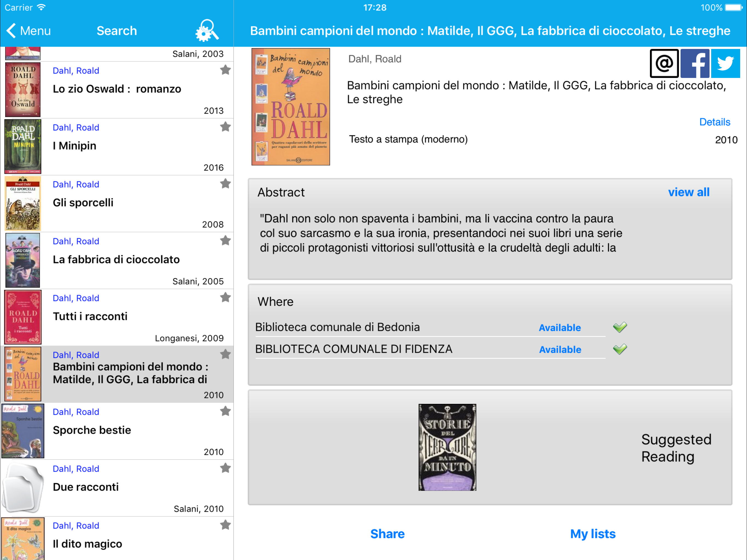This screenshot has width=747, height=560.
Task: Select La fabbrica di cioccolato in list
Action: 116,259
